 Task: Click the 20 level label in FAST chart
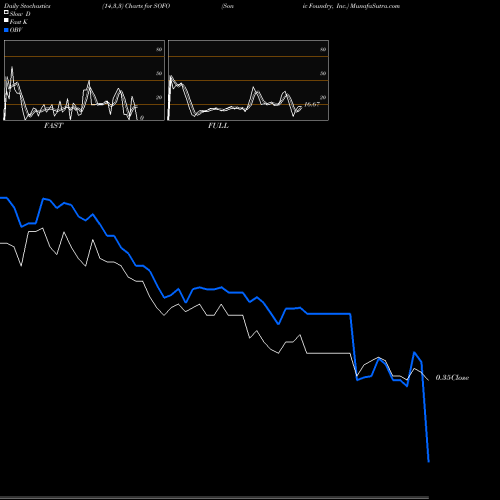pos(159,97)
